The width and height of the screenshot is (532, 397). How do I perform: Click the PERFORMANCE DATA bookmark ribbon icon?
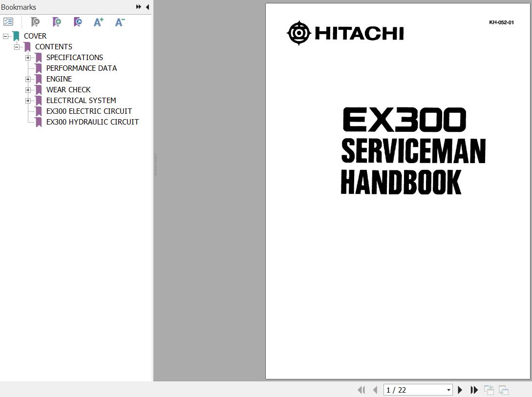pyautogui.click(x=39, y=68)
